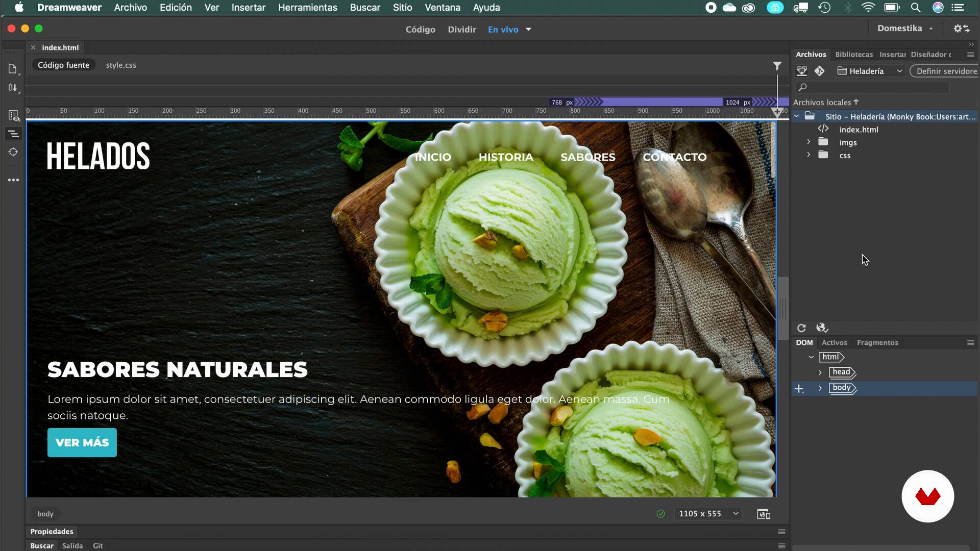Open the Live View dropdown arrow
Image resolution: width=980 pixels, height=551 pixels.
(528, 29)
